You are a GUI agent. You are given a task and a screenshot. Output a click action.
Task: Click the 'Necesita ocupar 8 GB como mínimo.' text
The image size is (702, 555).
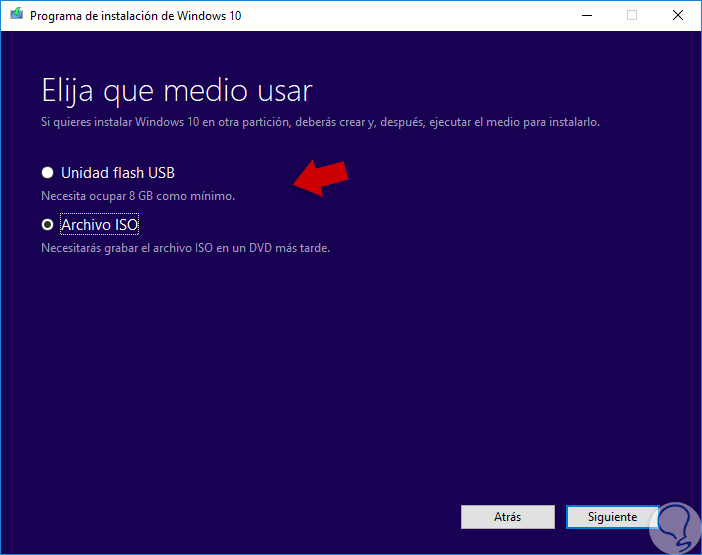pyautogui.click(x=138, y=196)
